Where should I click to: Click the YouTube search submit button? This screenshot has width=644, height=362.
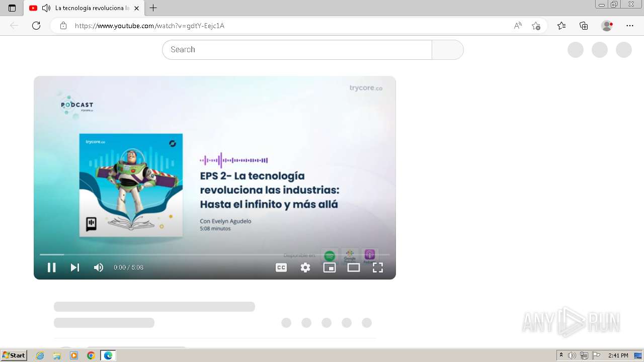tap(448, 50)
